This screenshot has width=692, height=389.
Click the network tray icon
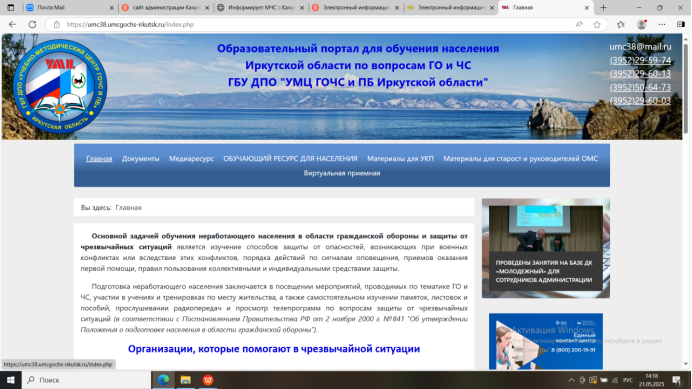click(615, 380)
